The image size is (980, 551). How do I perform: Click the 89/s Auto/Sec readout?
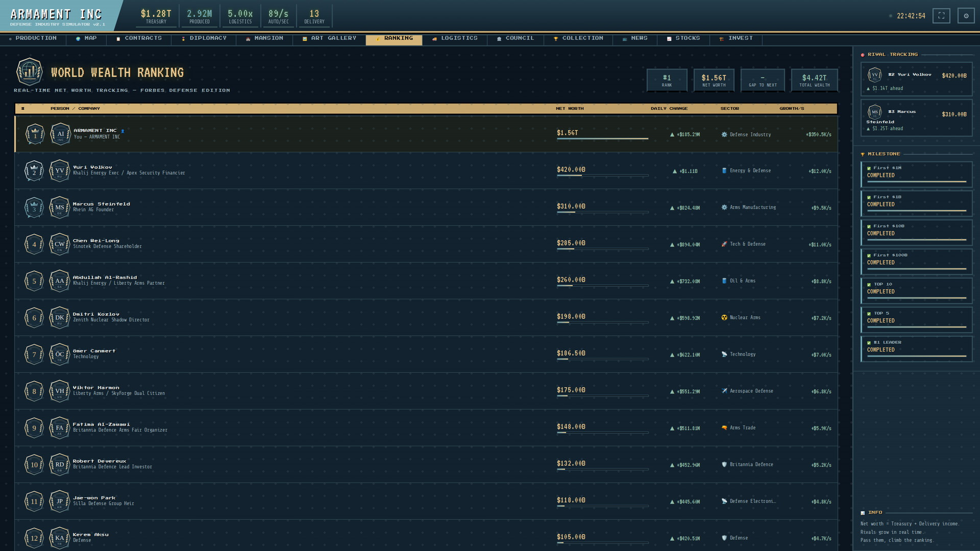point(278,16)
